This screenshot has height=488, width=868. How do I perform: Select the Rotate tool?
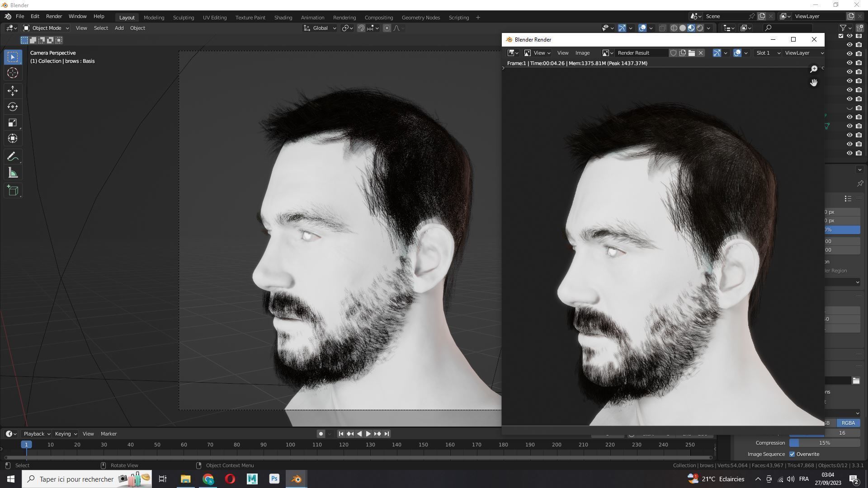pos(13,107)
